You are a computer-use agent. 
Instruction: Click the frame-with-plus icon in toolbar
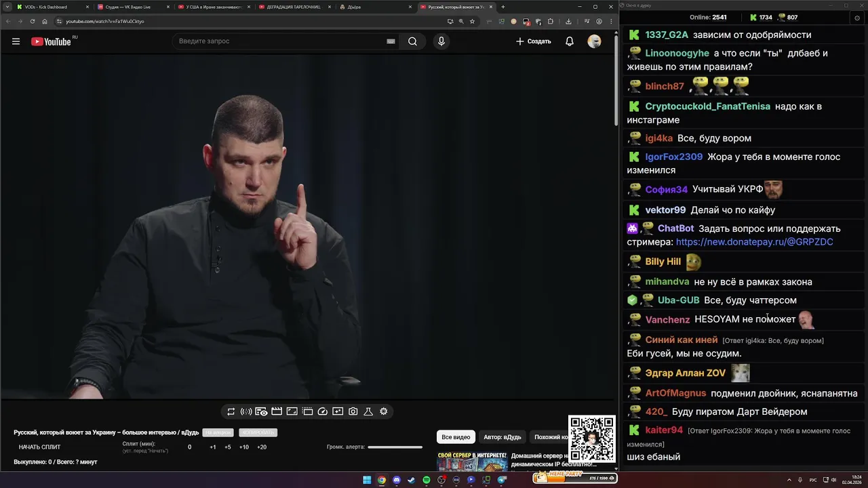click(338, 411)
